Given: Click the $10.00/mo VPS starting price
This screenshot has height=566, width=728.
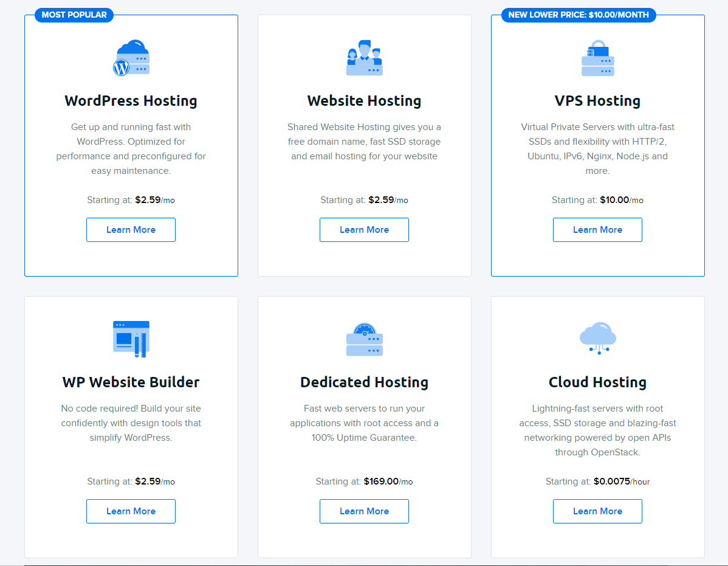Looking at the screenshot, I should tap(622, 200).
